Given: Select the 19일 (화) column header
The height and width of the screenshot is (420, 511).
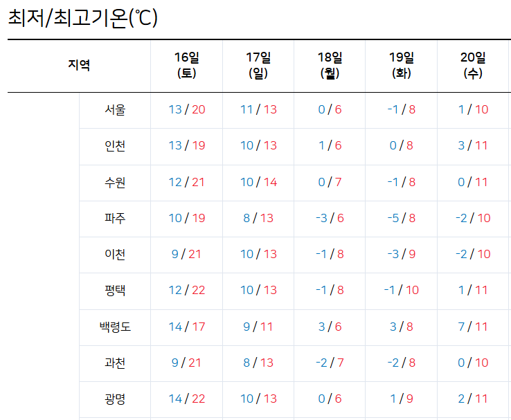Looking at the screenshot, I should 402,65.
